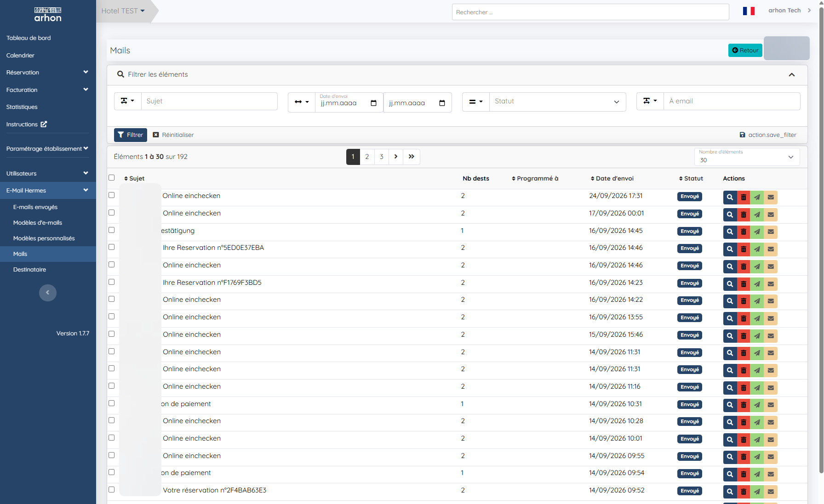The width and height of the screenshot is (824, 504).
Task: Expand the Facturation sidebar menu
Action: (x=48, y=90)
